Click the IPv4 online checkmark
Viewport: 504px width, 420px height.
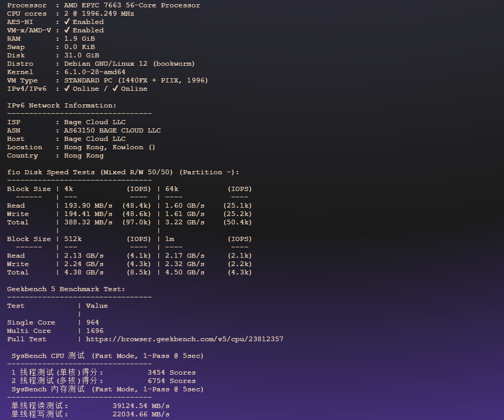coord(67,89)
